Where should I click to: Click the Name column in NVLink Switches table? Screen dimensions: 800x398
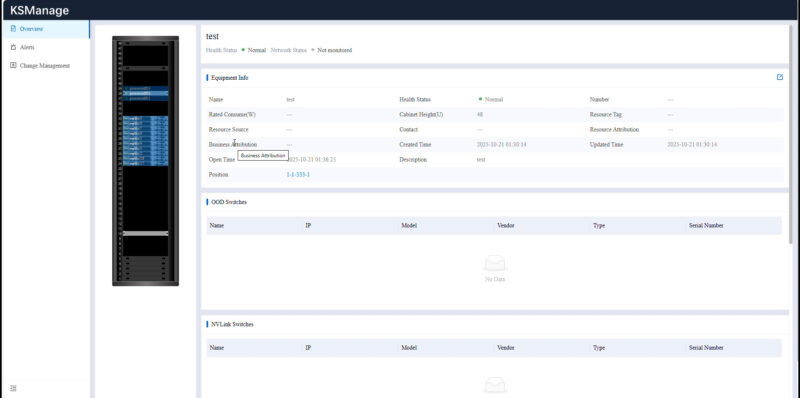pyautogui.click(x=217, y=348)
